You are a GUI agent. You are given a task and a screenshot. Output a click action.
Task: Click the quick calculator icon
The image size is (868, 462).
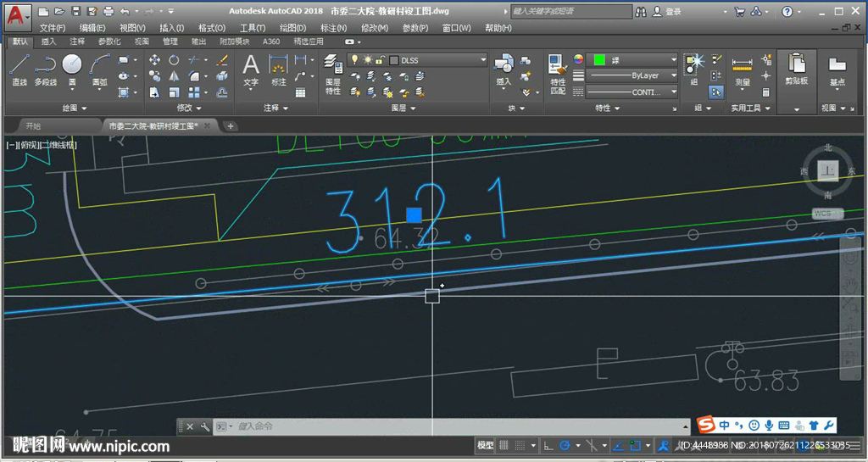766,92
